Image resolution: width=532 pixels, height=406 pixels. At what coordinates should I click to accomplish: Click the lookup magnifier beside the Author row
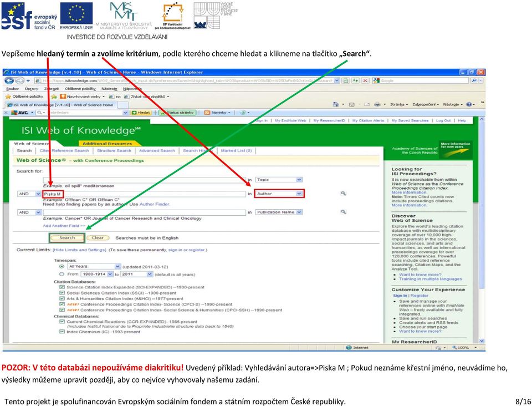pyautogui.click(x=344, y=194)
